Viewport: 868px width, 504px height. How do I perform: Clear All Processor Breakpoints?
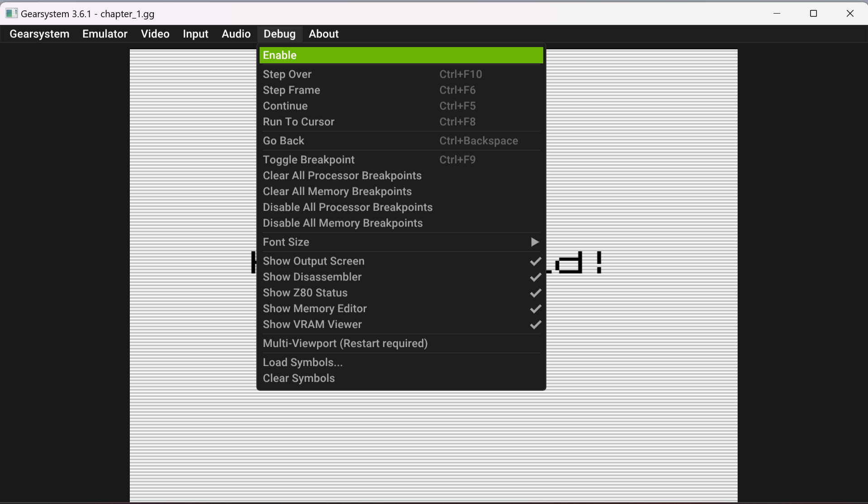click(401, 176)
